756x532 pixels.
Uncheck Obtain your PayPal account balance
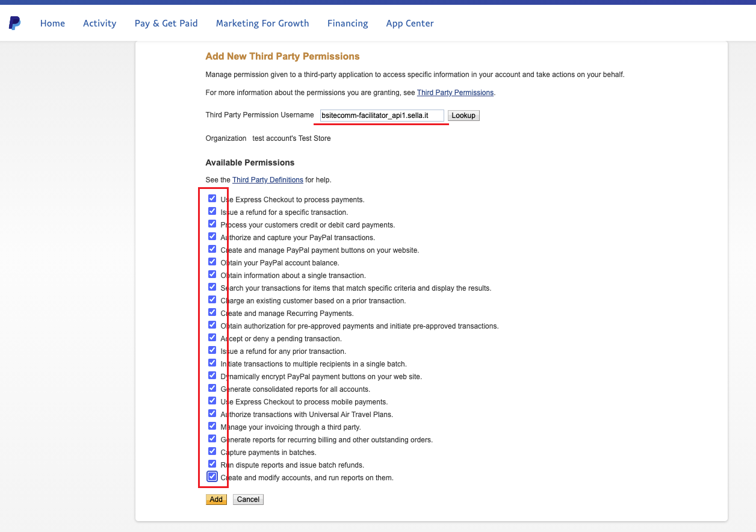(x=212, y=262)
